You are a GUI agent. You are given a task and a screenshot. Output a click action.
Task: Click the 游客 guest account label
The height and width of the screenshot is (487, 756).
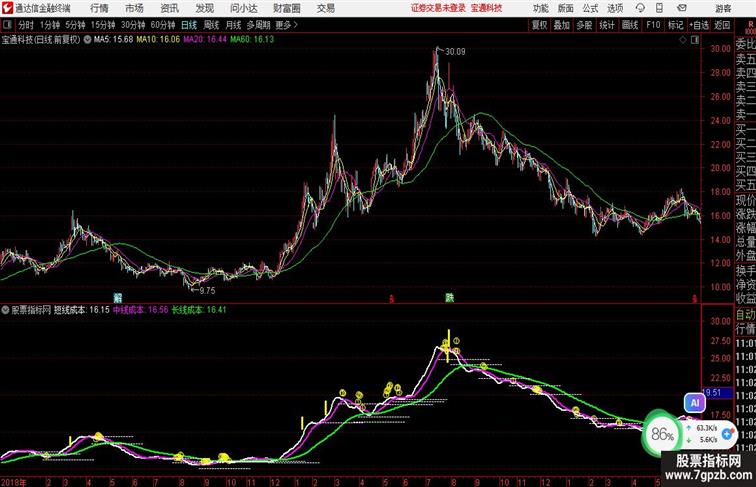(723, 8)
